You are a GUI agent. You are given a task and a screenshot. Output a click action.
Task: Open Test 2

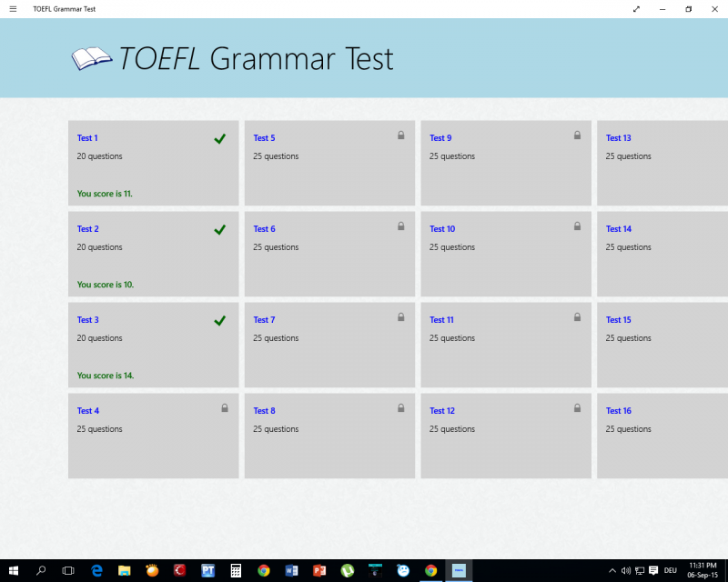click(153, 254)
